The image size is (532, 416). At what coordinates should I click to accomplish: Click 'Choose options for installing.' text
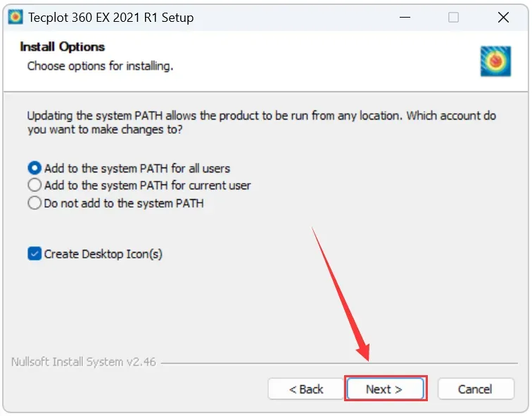tap(100, 66)
